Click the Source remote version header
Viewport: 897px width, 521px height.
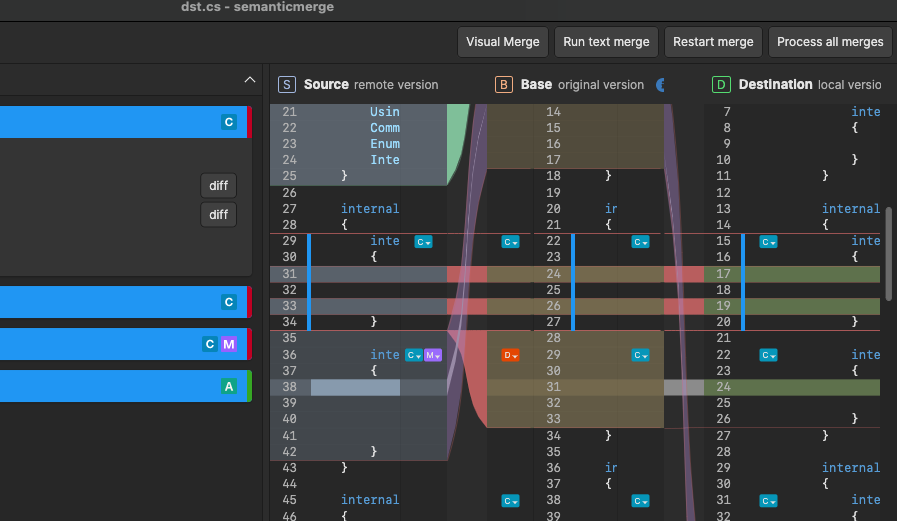coord(371,85)
